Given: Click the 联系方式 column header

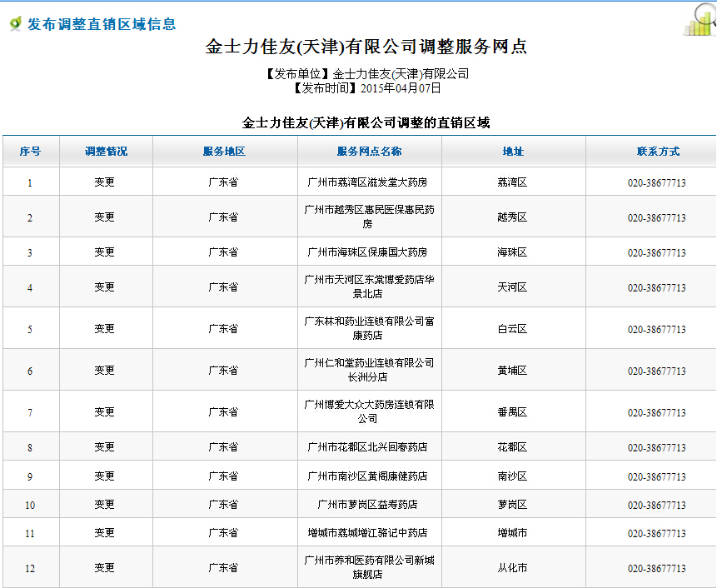Looking at the screenshot, I should tap(658, 152).
